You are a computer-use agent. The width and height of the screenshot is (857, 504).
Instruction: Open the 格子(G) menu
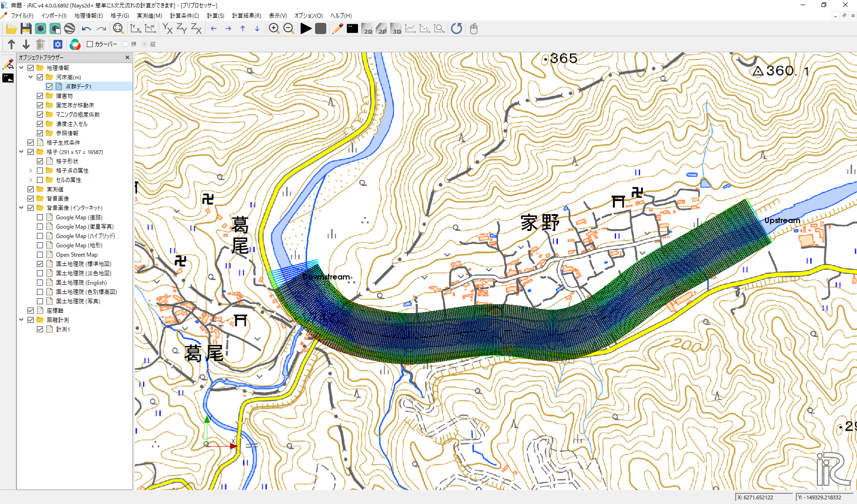tap(119, 16)
